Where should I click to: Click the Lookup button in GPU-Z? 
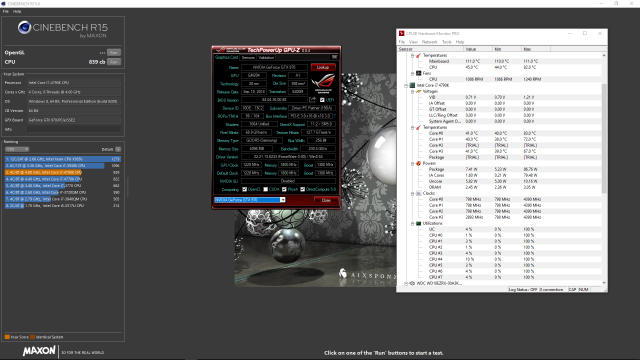(x=323, y=67)
